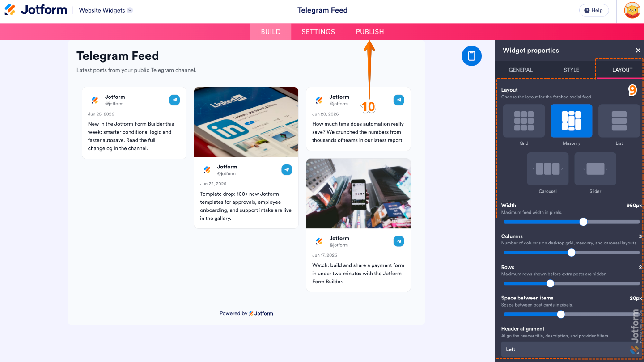Click the 'Latest posts from your public Telegram channel' description
644x362 pixels.
click(x=136, y=70)
